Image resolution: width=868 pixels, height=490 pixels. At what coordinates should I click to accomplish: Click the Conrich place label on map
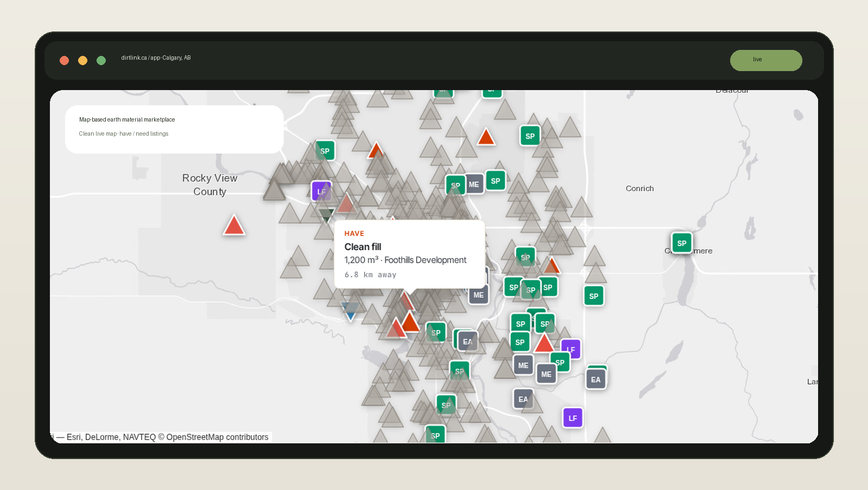tap(640, 188)
